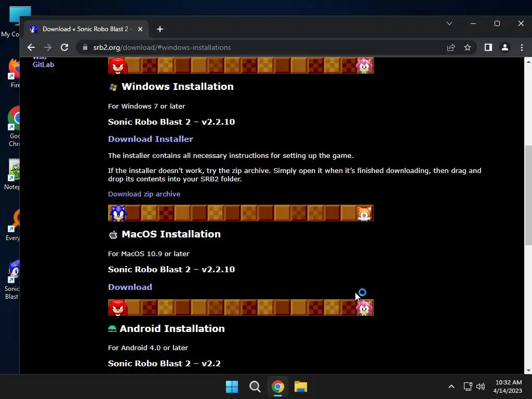Click the padlock site info icon
This screenshot has width=532, height=399.
coord(85,47)
